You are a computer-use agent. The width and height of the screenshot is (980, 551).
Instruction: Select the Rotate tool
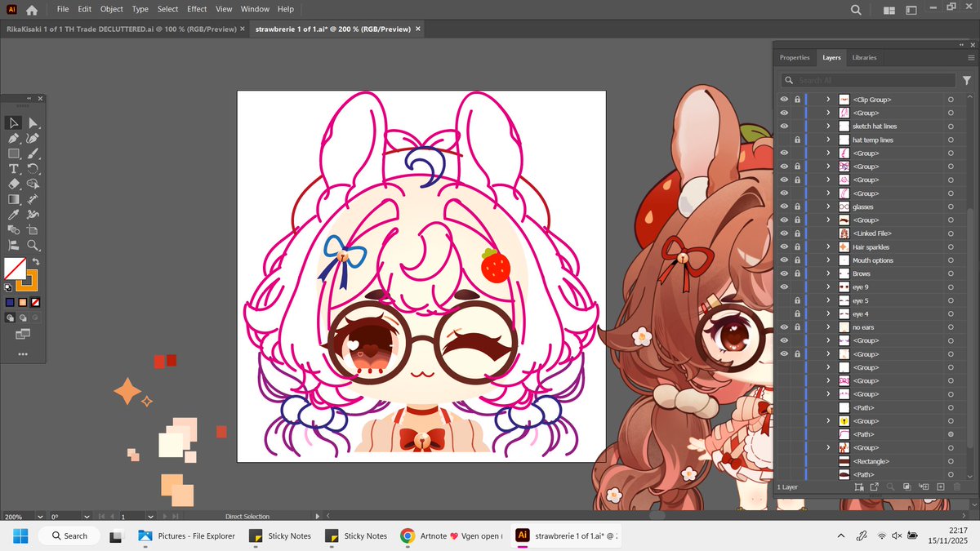(x=33, y=169)
